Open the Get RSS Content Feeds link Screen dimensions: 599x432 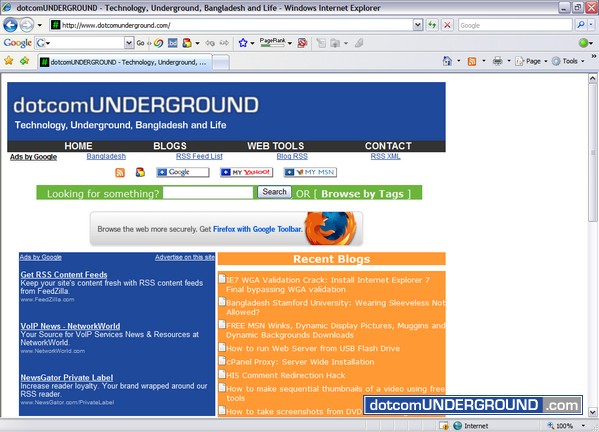pos(64,275)
